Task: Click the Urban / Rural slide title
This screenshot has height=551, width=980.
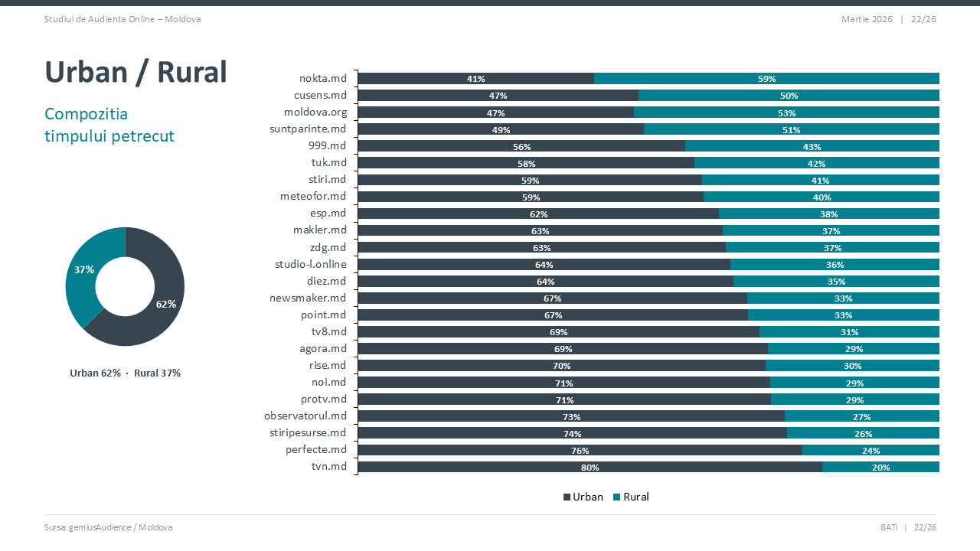Action: pyautogui.click(x=136, y=72)
